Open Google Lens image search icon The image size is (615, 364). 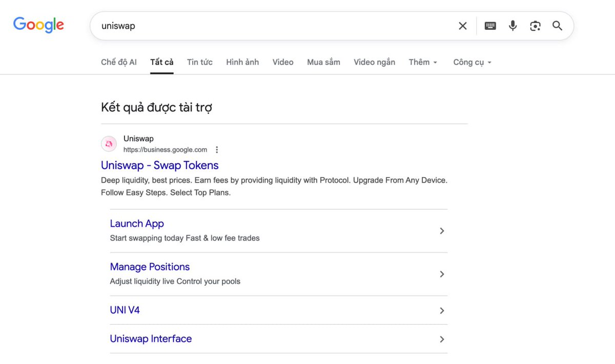pyautogui.click(x=535, y=26)
